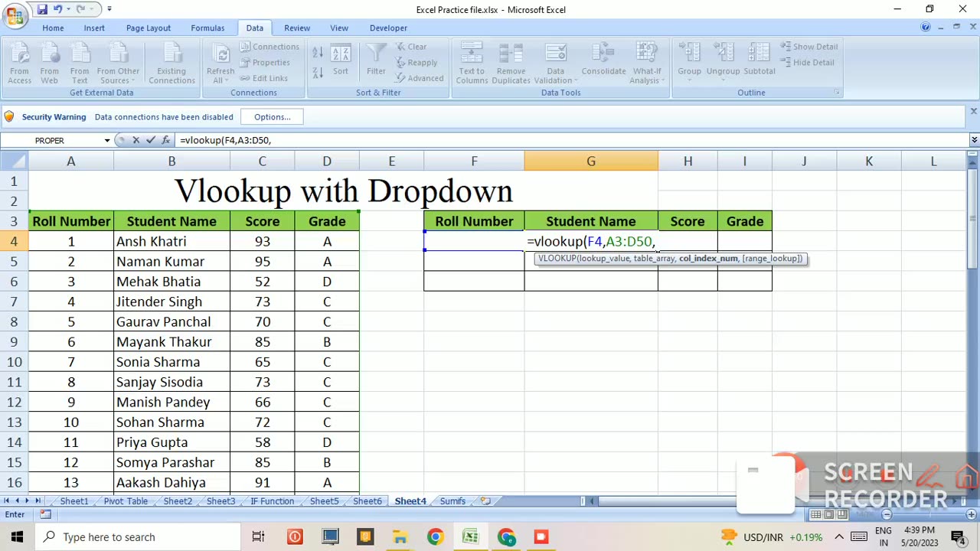980x551 pixels.
Task: Open Advanced filter options
Action: coord(420,78)
